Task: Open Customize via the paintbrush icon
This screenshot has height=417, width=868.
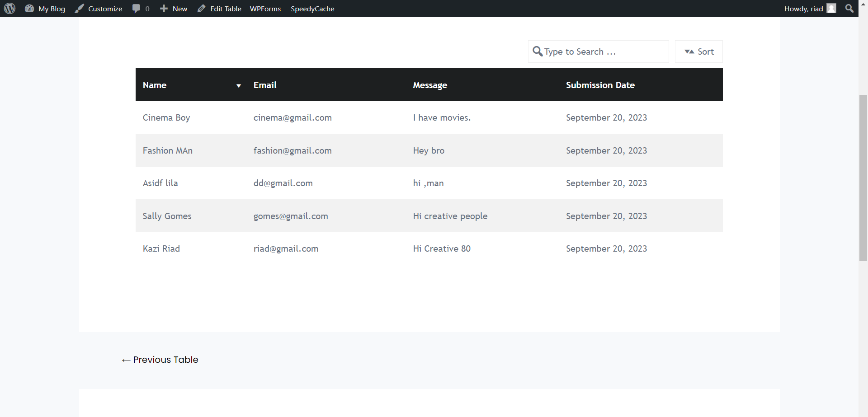Action: pyautogui.click(x=79, y=8)
